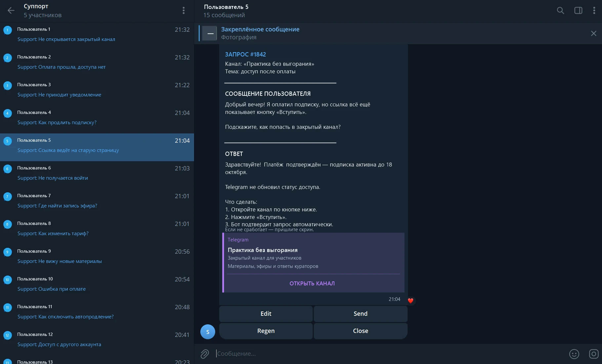602x364 pixels.
Task: Open topic Пользователь 1
Action: tap(97, 36)
